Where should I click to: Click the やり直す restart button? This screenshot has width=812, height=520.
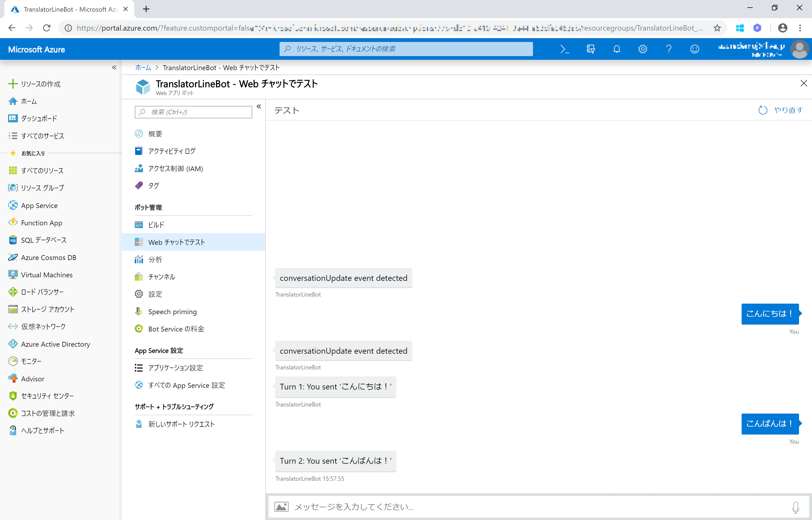(x=780, y=110)
